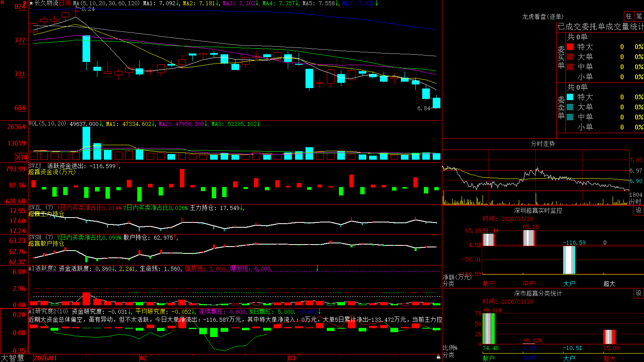Toggle 笔 tick display mode

coord(639,16)
